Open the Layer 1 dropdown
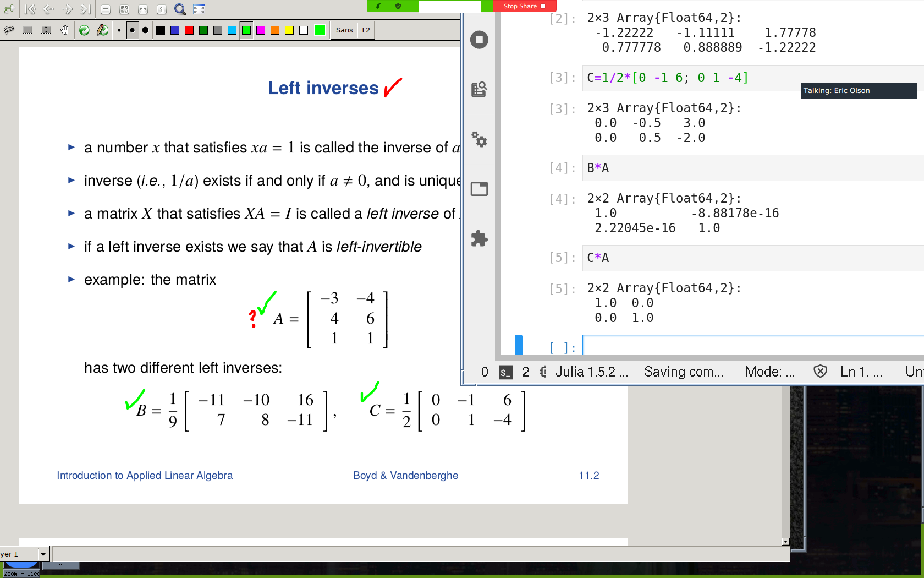924x578 pixels. point(43,554)
